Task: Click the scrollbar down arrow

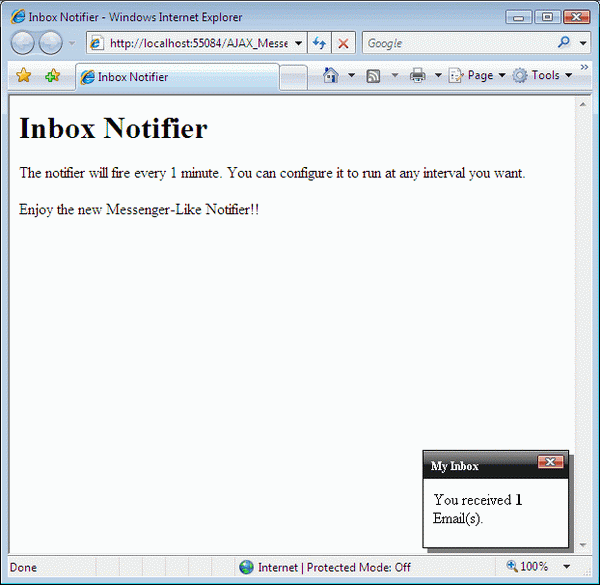Action: click(583, 545)
